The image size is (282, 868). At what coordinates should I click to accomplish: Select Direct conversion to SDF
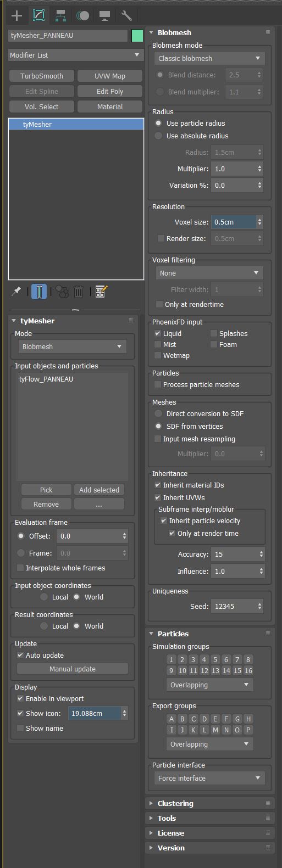159,413
